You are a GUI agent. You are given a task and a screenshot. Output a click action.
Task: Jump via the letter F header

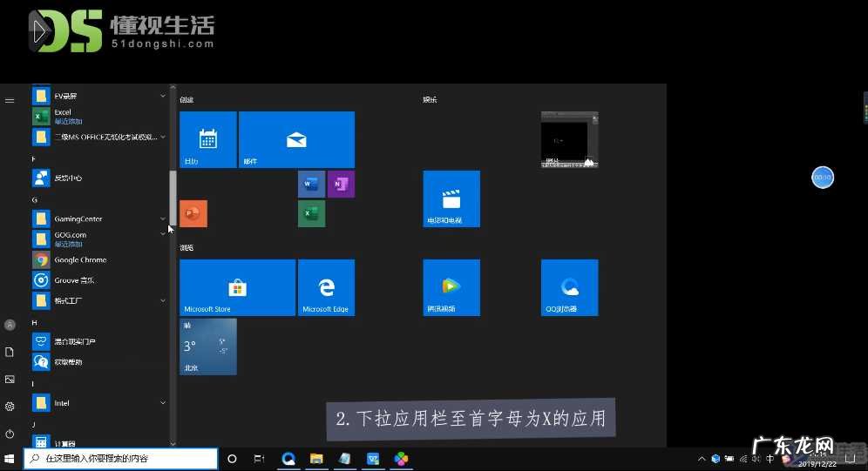[x=34, y=159]
